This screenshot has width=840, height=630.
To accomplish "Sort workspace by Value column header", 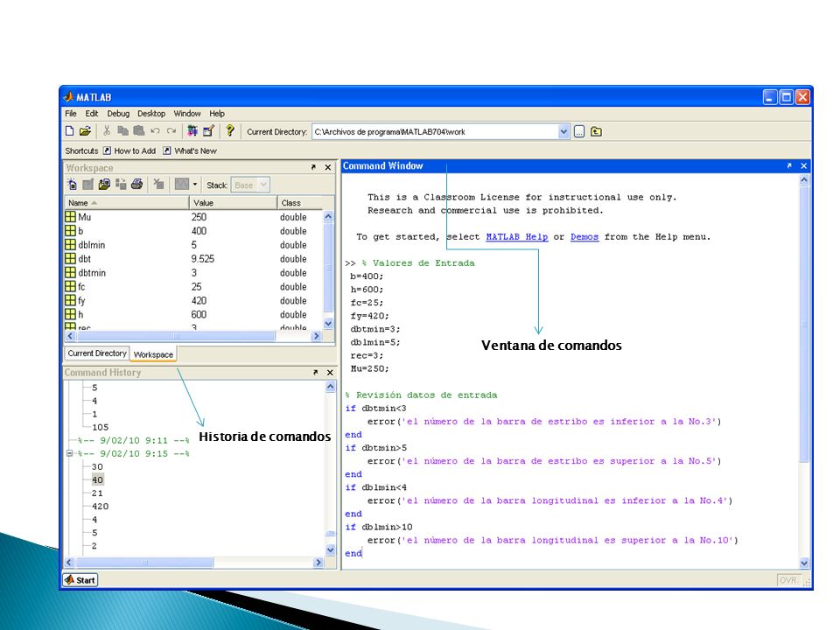I will (233, 203).
